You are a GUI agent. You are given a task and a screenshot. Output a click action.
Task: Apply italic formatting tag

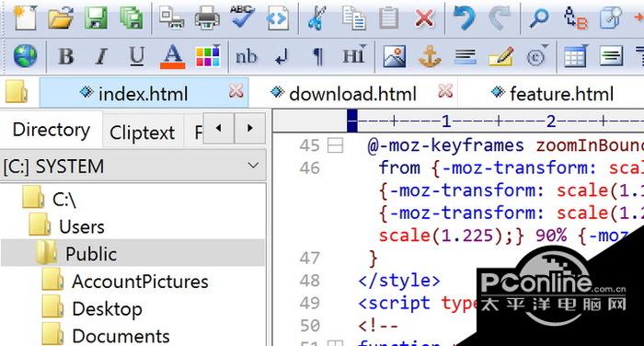coord(101,56)
